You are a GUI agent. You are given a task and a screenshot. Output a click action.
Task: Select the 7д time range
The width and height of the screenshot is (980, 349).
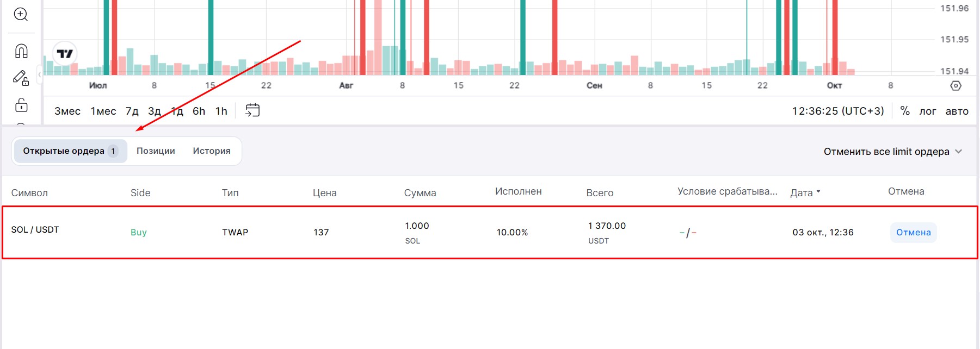132,111
